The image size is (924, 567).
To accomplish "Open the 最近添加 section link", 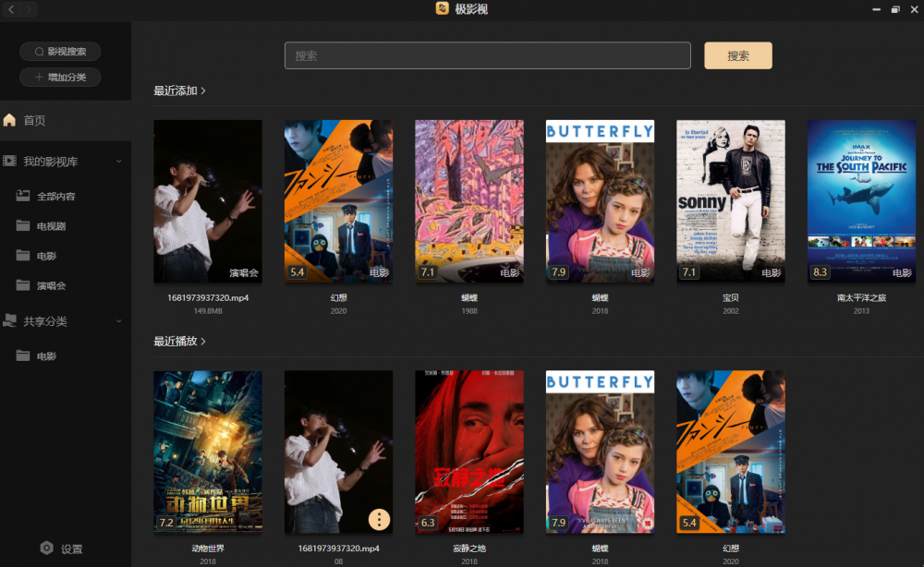I will click(175, 90).
